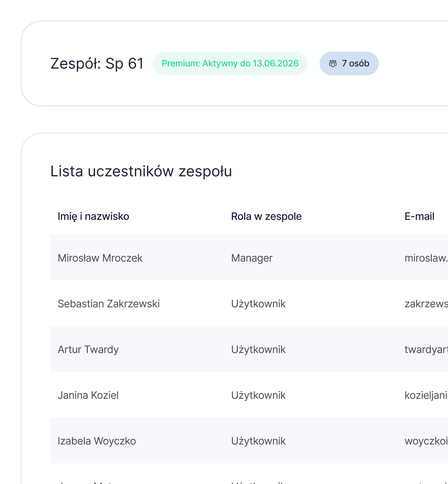Image resolution: width=448 pixels, height=484 pixels.
Task: Click the '7 osób' badge
Action: pyautogui.click(x=349, y=63)
